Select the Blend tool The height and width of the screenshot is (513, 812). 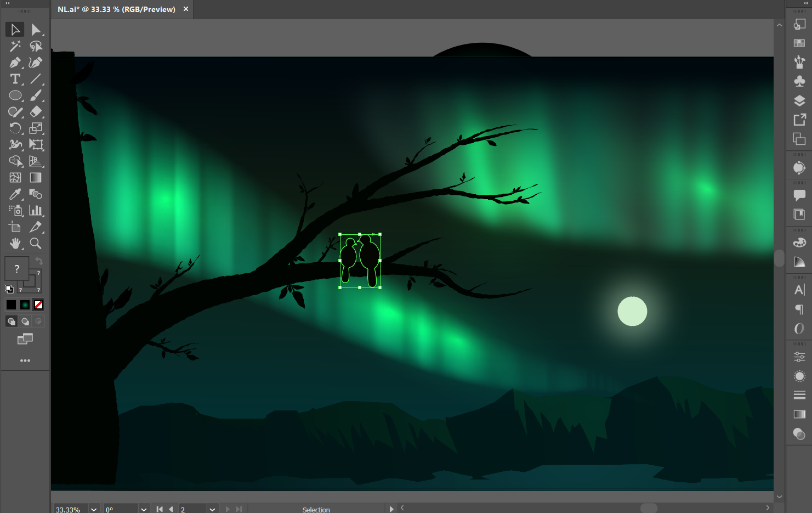click(36, 194)
